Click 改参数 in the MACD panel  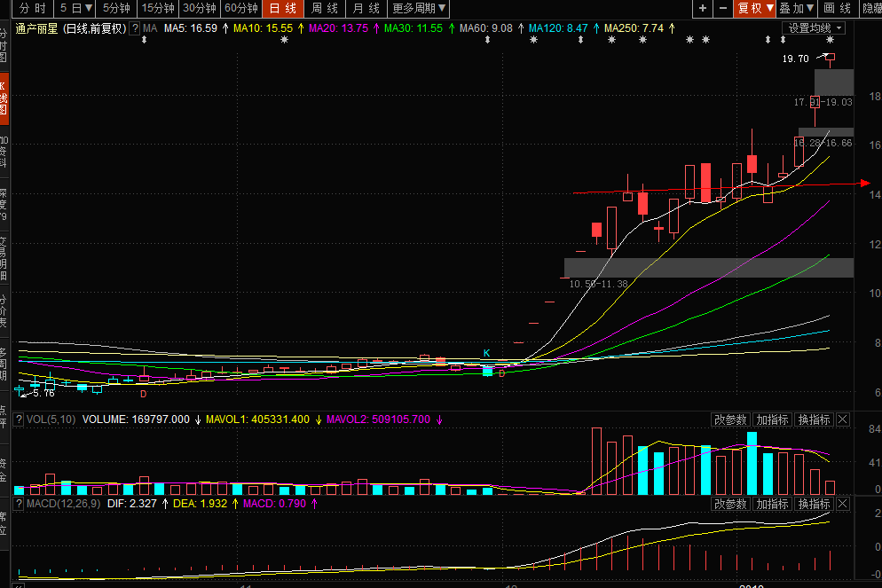pyautogui.click(x=730, y=505)
